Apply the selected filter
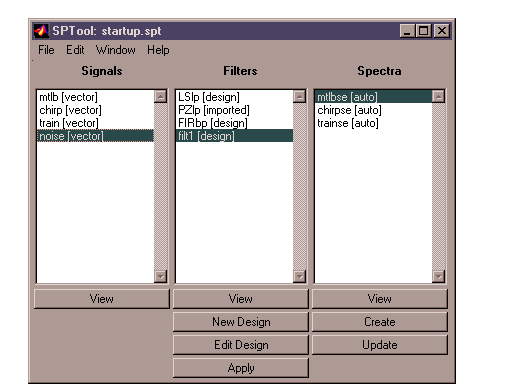 (241, 368)
